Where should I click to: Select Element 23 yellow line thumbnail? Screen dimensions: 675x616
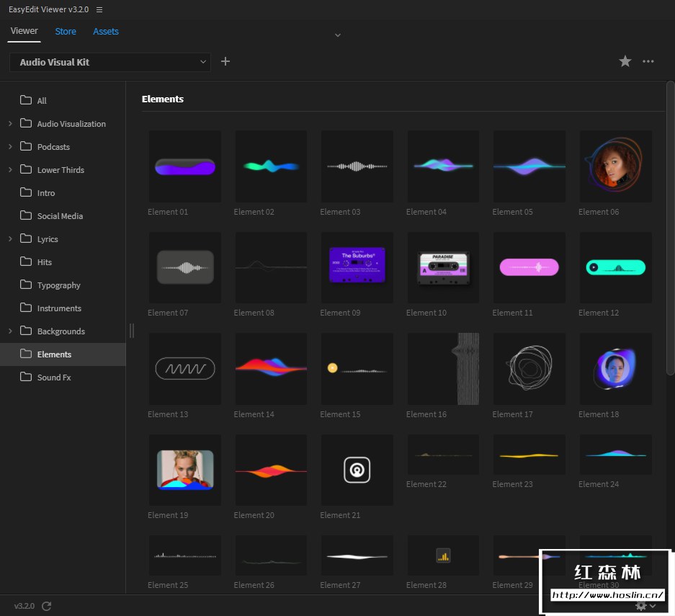click(x=529, y=455)
